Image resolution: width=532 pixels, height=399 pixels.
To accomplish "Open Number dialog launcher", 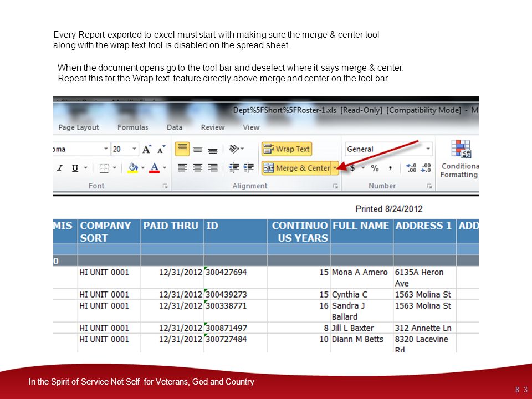I will click(x=429, y=186).
